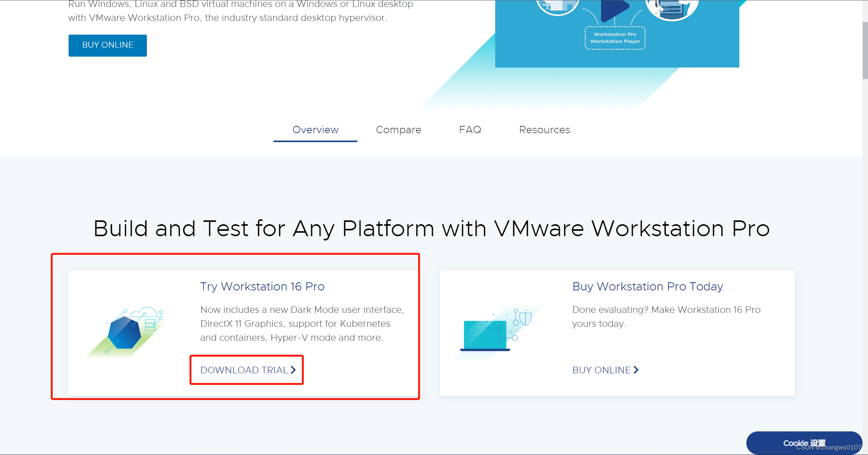
Task: Click the DOWNLOAD TRIAL link
Action: tap(244, 370)
